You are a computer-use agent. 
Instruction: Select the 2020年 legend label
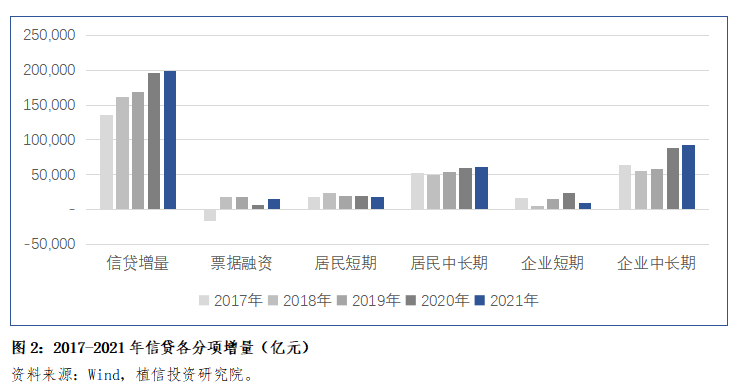(445, 300)
